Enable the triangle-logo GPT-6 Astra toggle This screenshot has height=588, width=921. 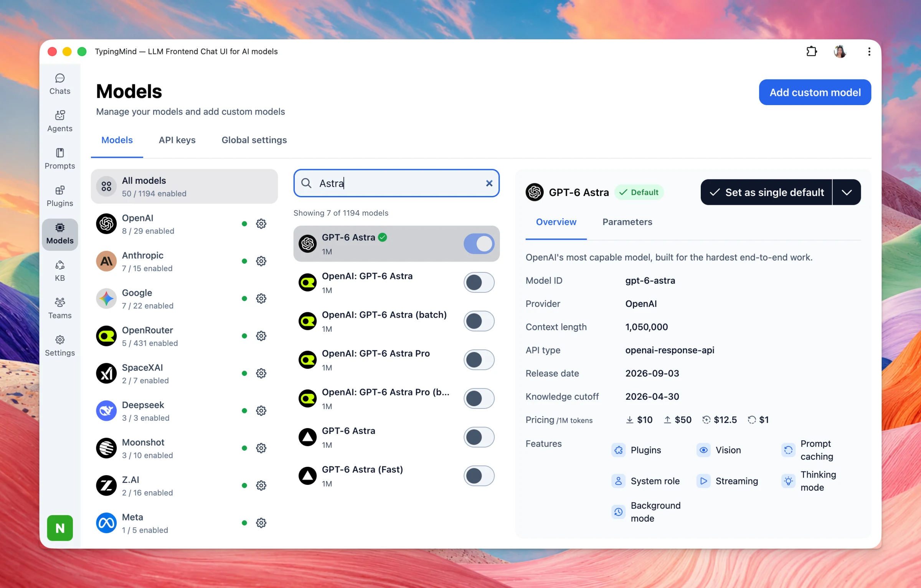[479, 437]
